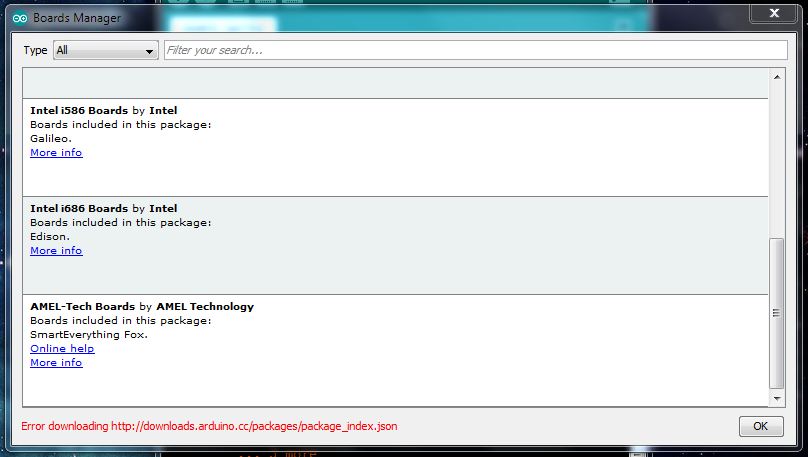Click the vertical scrollbar thumb
This screenshot has height=457, width=808.
click(777, 313)
